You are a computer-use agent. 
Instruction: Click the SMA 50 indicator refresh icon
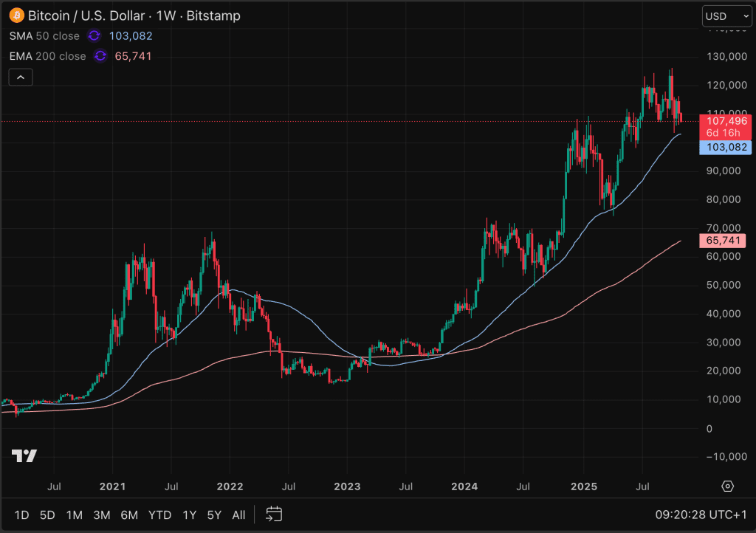pos(94,35)
